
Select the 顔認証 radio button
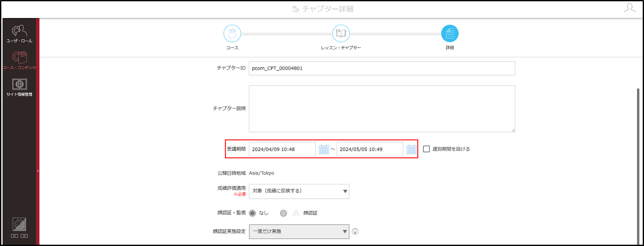(284, 213)
